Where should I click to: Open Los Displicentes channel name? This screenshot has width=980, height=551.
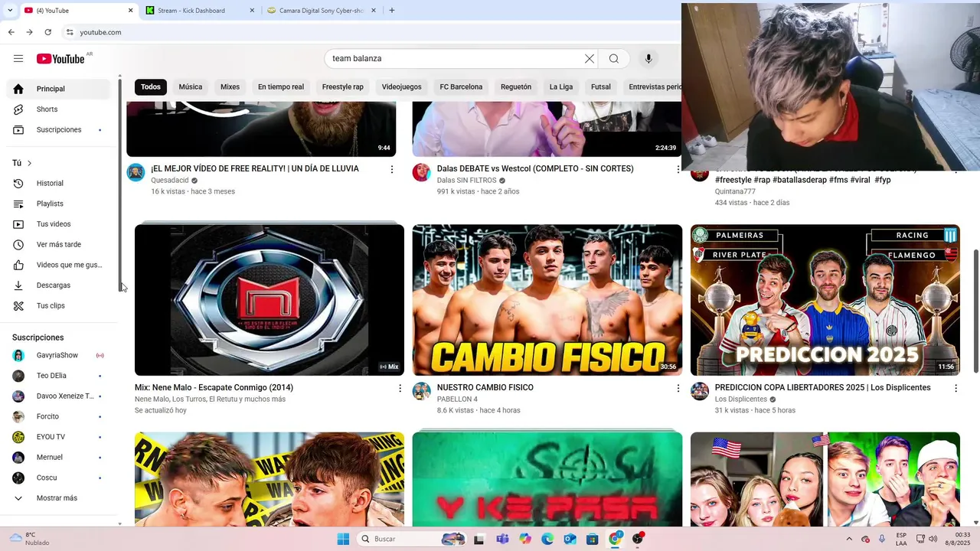tap(741, 399)
